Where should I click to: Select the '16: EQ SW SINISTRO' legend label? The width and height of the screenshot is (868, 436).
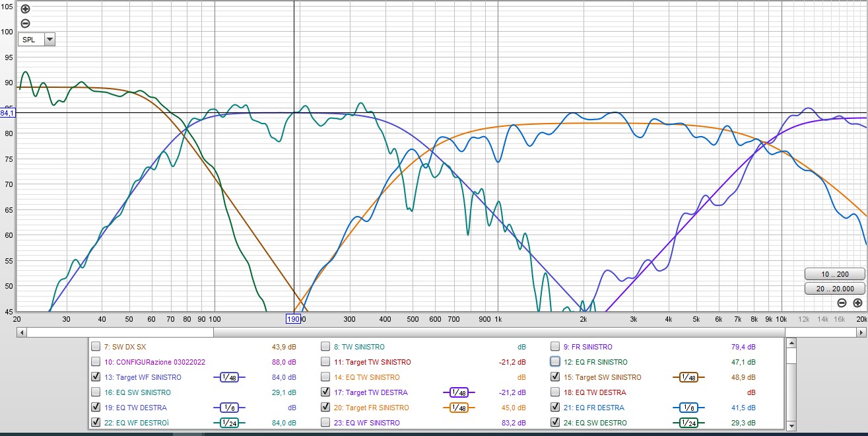[138, 392]
